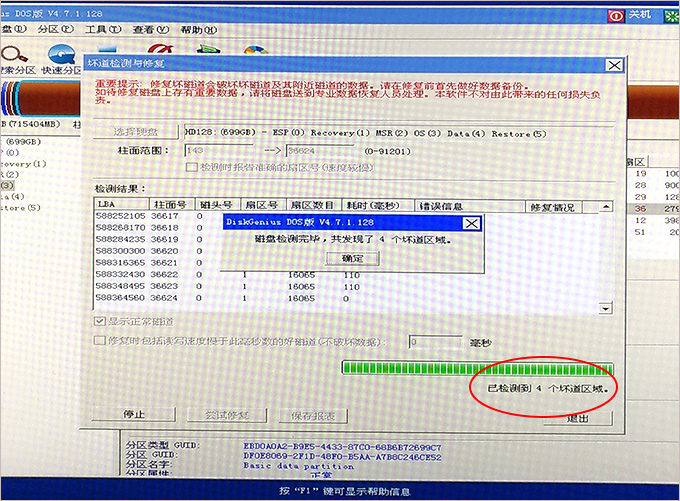The image size is (680, 501).
Task: Toggle 修复时包括读写速度慢 checkbox
Action: pyautogui.click(x=99, y=341)
